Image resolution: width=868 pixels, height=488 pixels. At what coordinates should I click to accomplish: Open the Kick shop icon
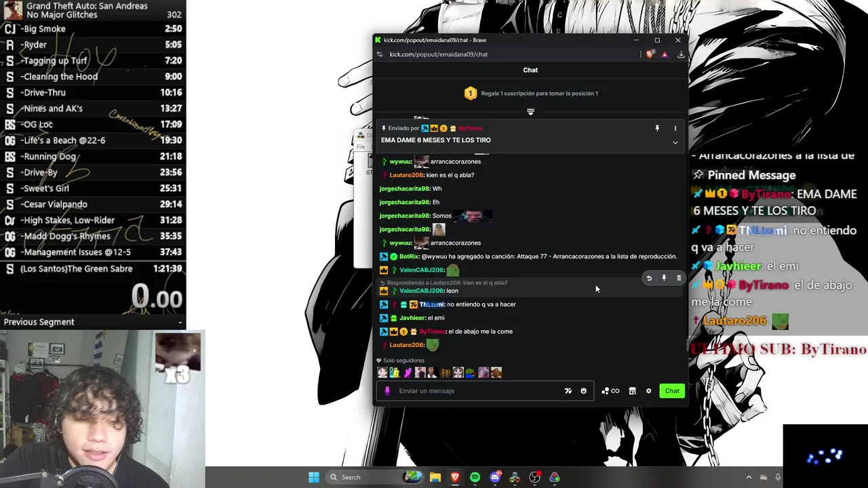(632, 391)
